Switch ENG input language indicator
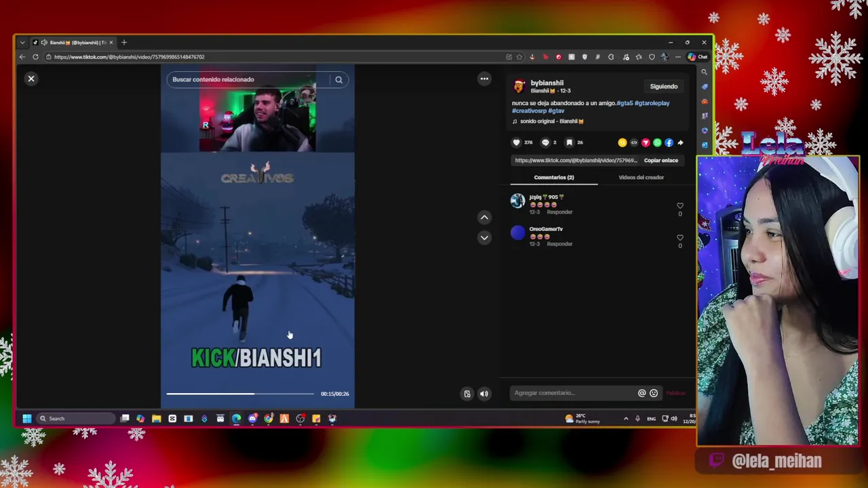 click(x=652, y=419)
